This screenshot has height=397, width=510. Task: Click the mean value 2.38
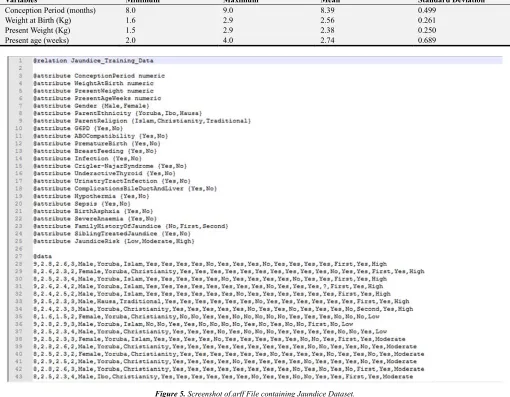click(x=327, y=30)
